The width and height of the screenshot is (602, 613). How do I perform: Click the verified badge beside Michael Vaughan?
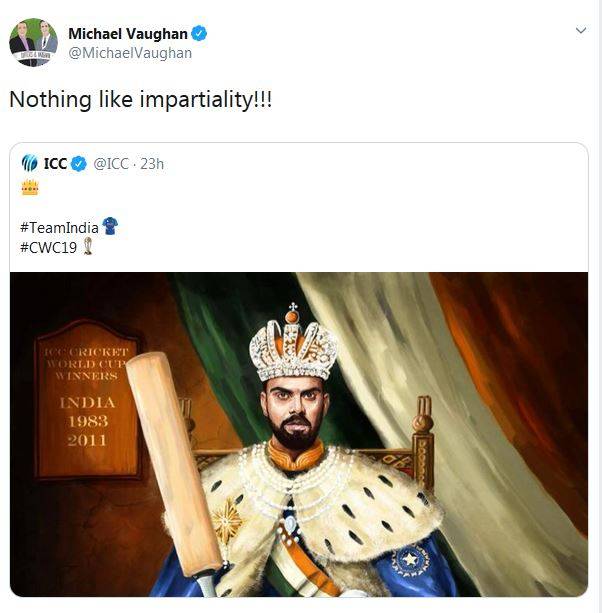pos(200,34)
